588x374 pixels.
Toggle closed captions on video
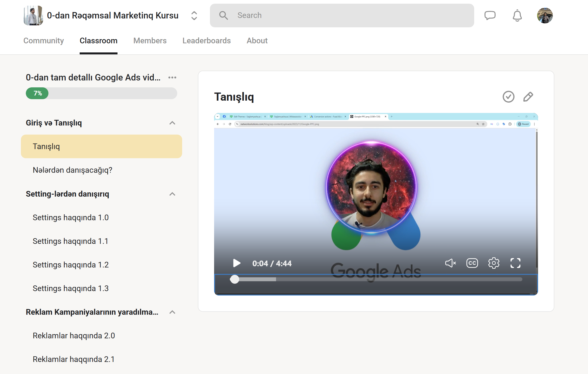pyautogui.click(x=472, y=263)
